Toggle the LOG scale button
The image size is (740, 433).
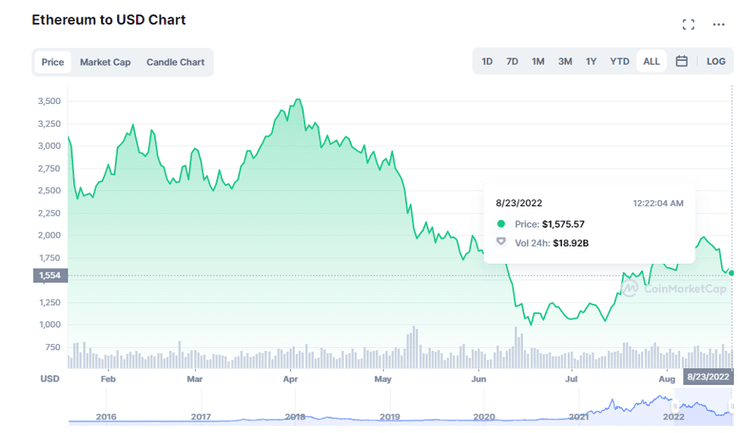click(715, 61)
